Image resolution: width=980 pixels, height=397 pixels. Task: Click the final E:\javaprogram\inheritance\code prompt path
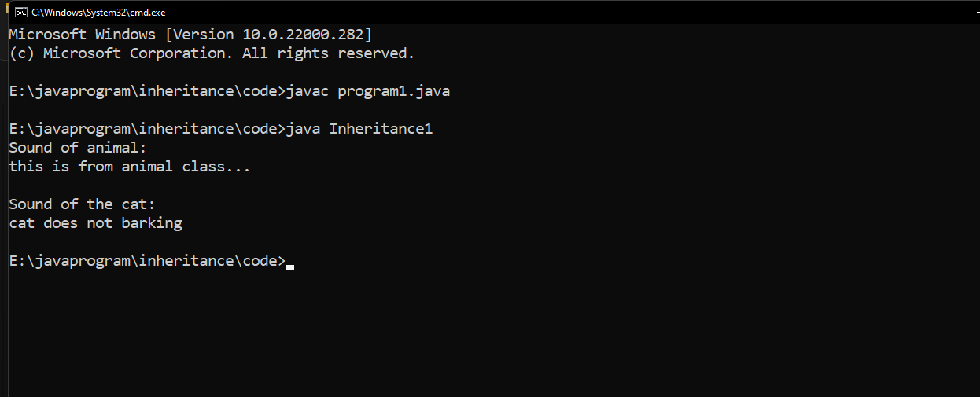point(147,261)
